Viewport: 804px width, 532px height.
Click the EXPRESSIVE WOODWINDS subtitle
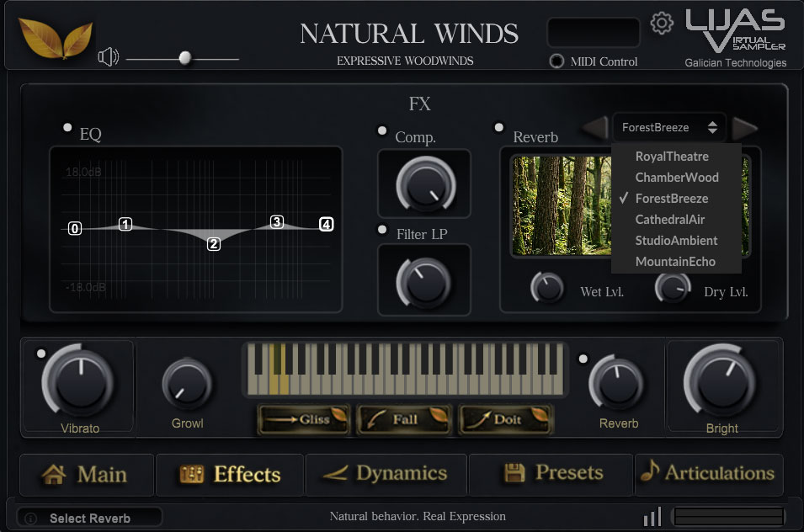[405, 61]
